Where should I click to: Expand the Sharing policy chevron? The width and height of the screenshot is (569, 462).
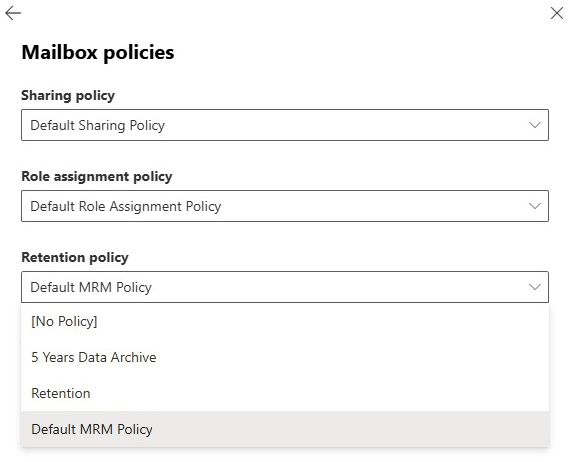535,125
